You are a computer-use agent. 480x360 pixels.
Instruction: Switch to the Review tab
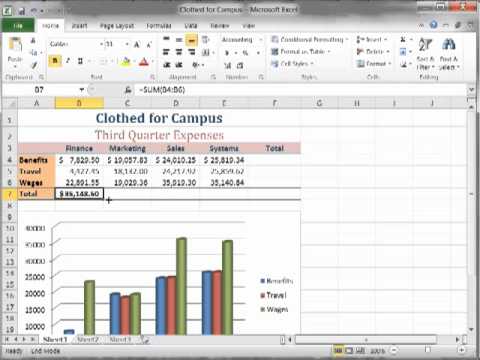[220, 26]
